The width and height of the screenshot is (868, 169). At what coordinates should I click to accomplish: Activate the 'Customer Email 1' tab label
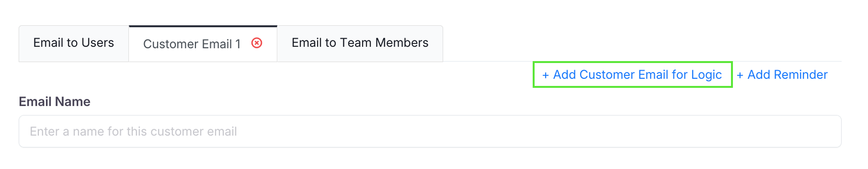point(191,44)
